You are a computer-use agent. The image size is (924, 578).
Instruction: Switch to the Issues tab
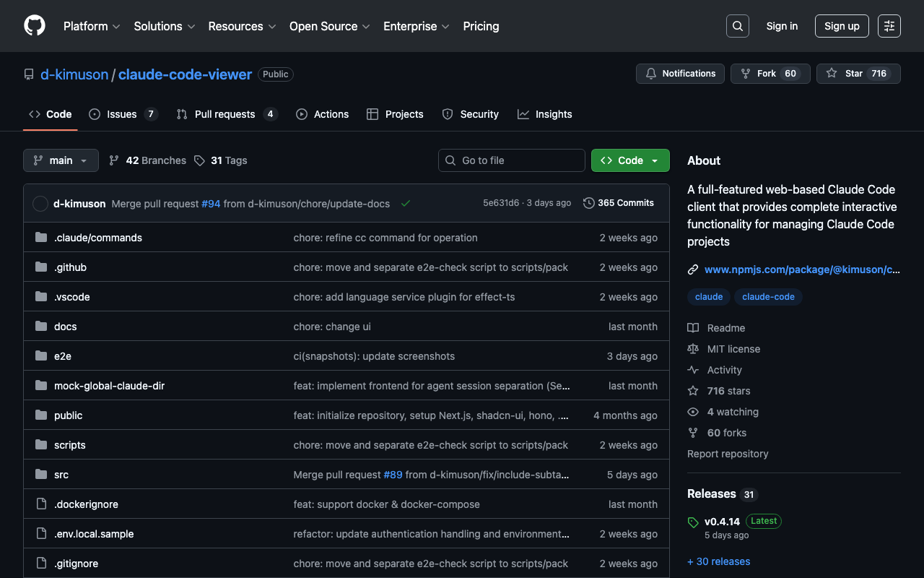[122, 114]
